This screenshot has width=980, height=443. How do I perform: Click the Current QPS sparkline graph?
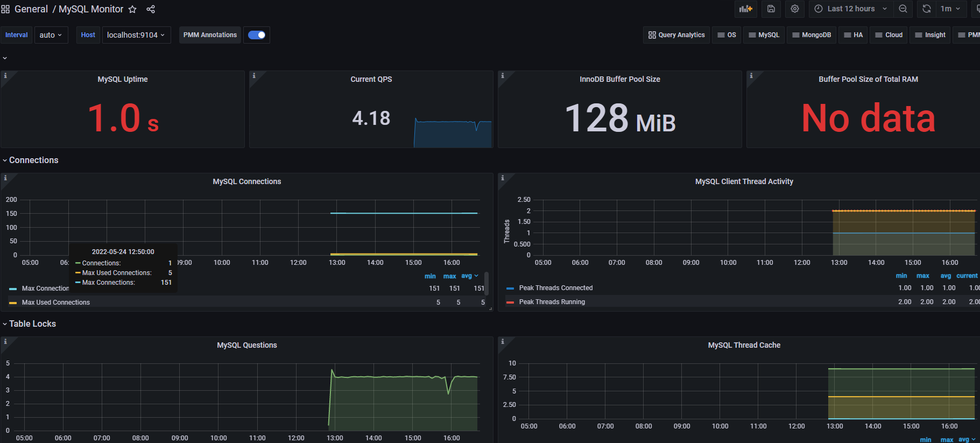point(453,133)
